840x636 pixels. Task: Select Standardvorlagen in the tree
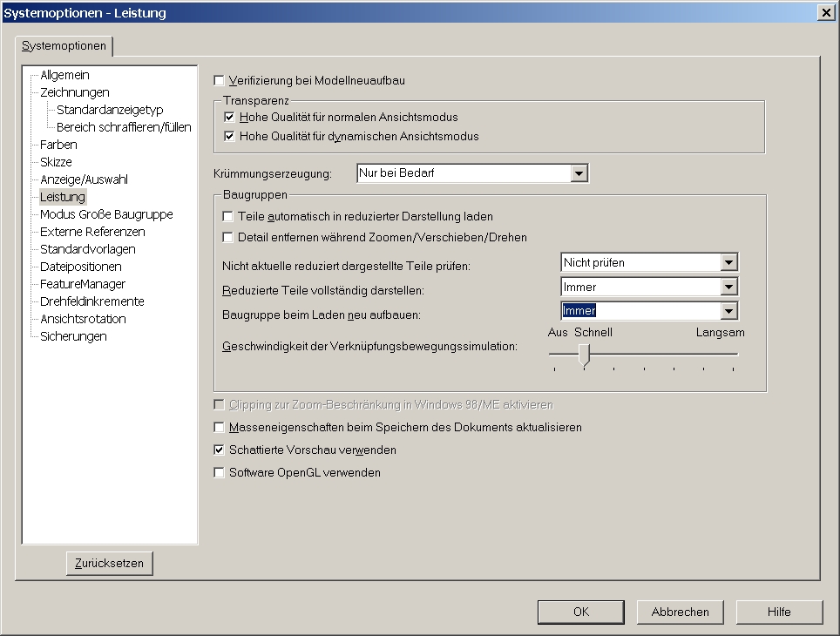88,249
